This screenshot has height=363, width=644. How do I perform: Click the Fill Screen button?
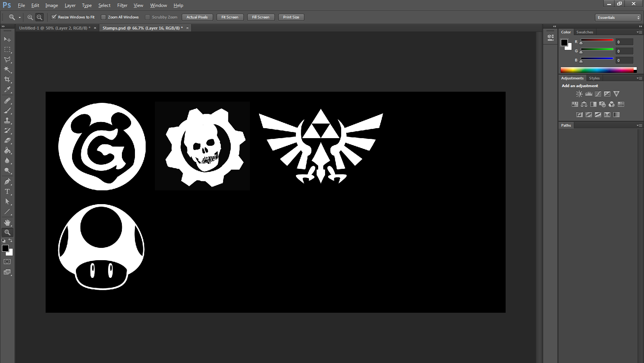tap(261, 17)
